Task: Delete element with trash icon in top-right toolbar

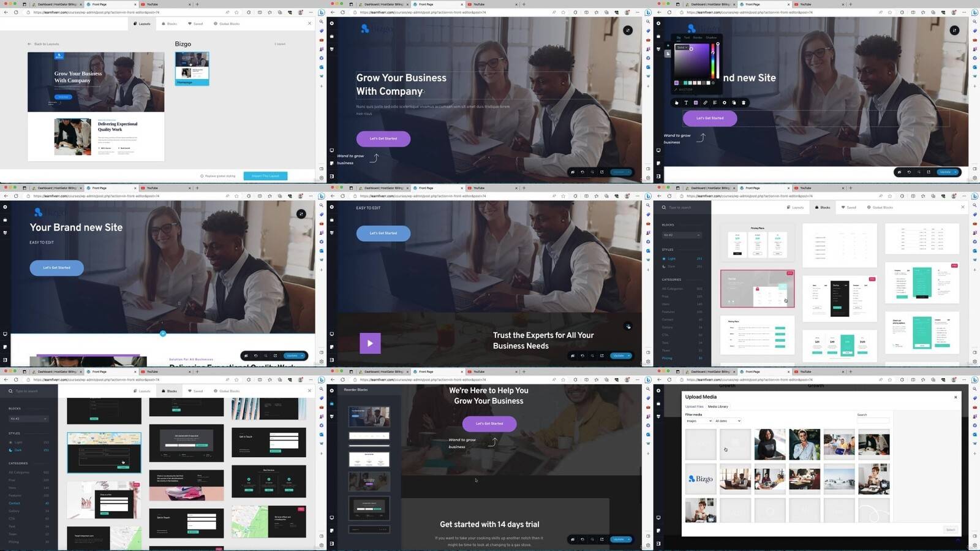Action: coord(744,103)
